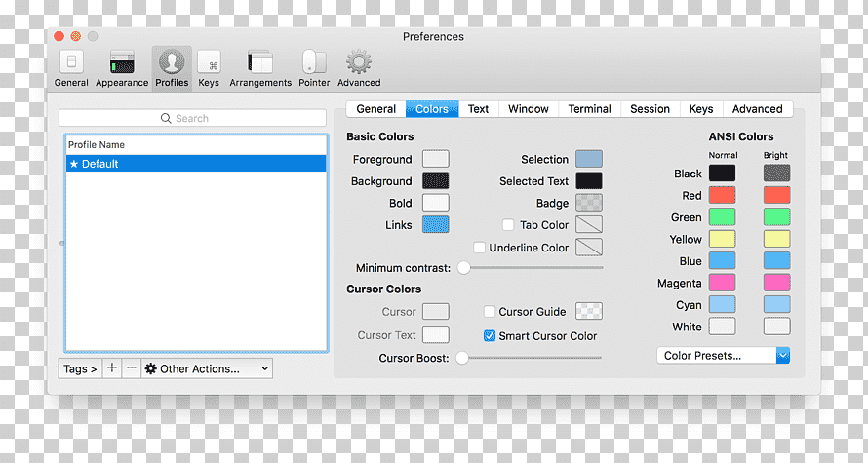Open the Normal Yellow ANSI swatch
868x463 pixels.
point(723,239)
